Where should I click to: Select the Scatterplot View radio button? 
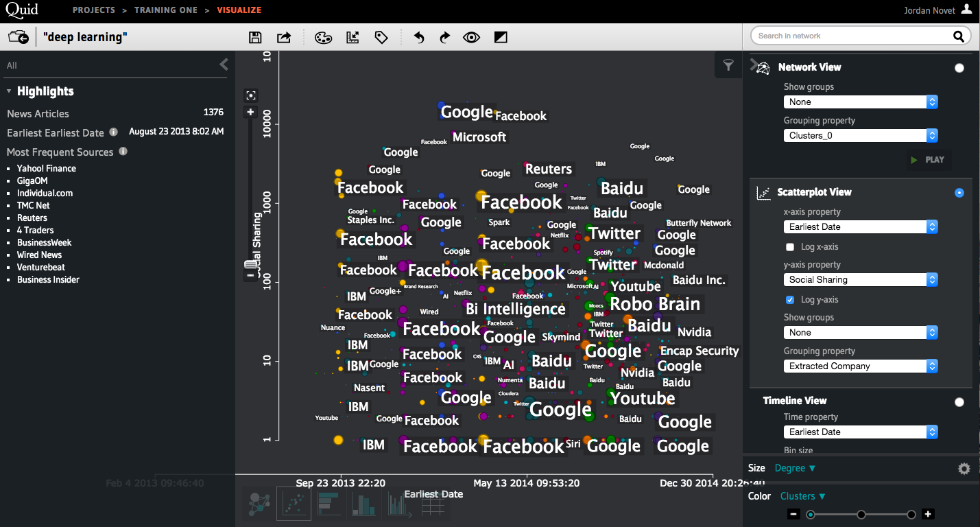(959, 193)
